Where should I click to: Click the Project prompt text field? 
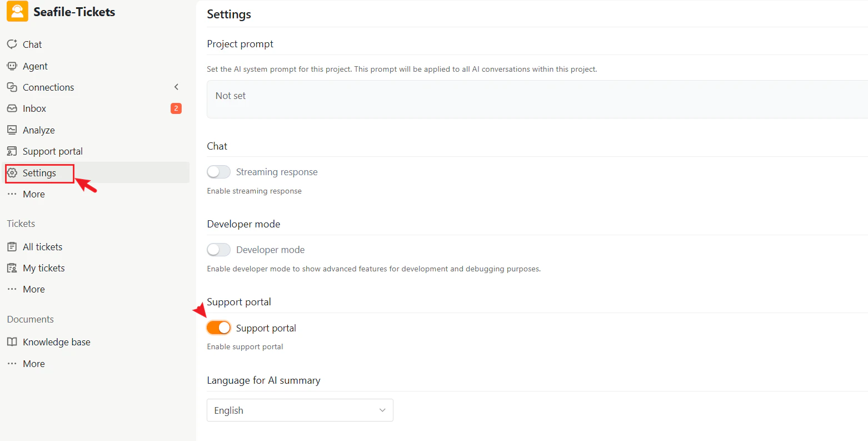click(537, 99)
